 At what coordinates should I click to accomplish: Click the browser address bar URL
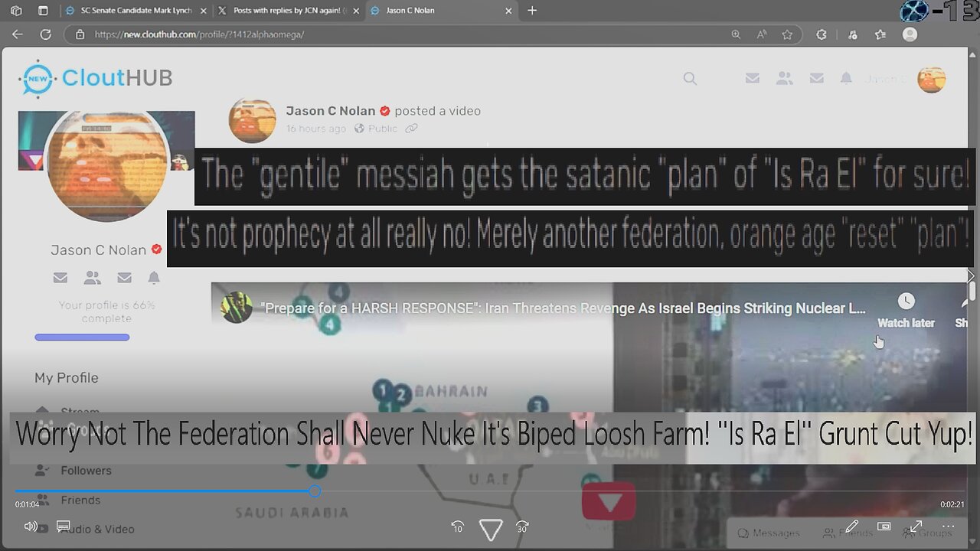pos(199,34)
